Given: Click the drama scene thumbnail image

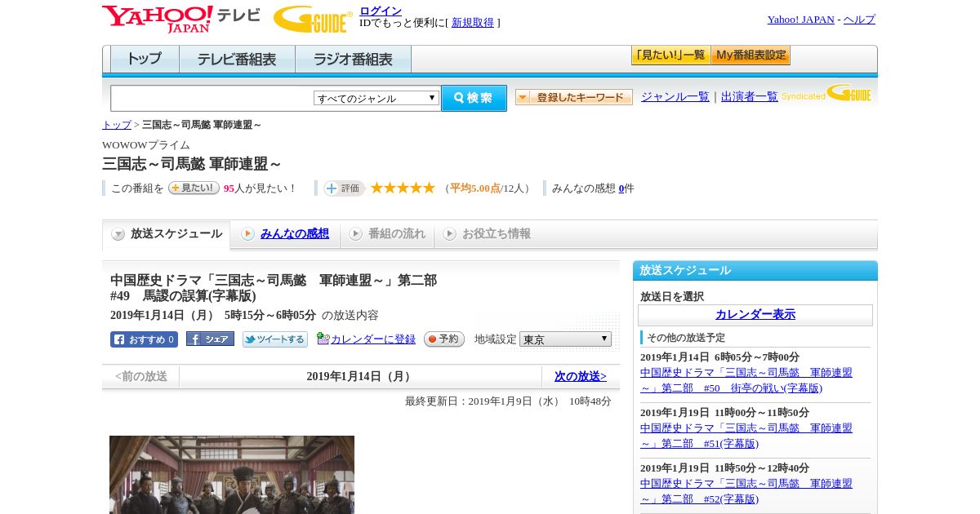Looking at the screenshot, I should tap(232, 475).
